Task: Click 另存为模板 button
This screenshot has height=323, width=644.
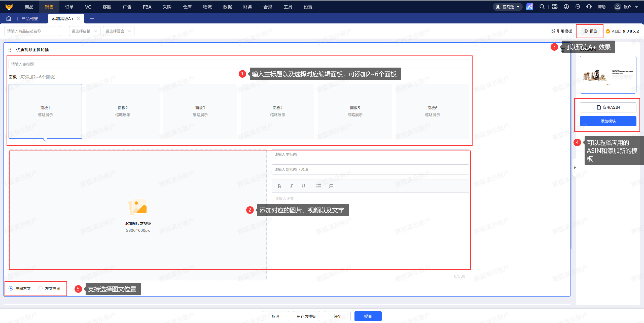Action: (306, 316)
